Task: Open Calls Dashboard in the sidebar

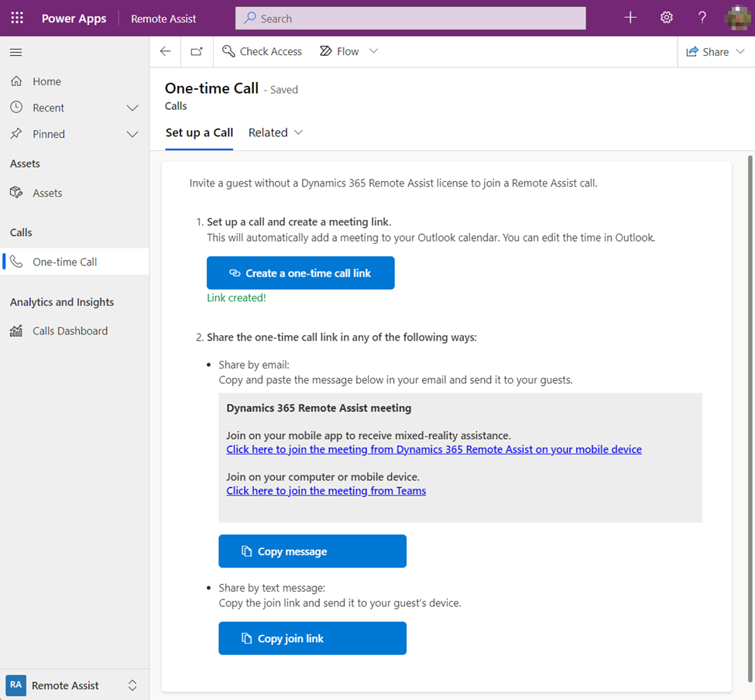Action: coord(74,331)
